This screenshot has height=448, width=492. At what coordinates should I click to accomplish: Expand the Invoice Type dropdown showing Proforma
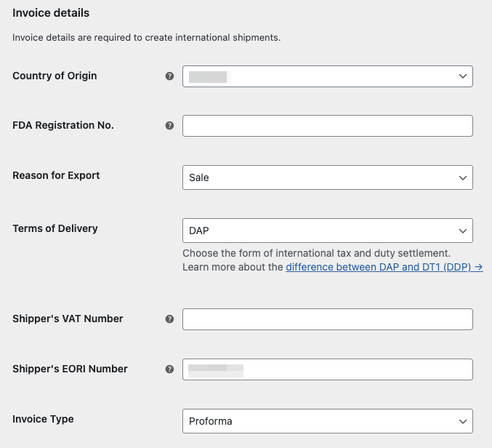327,421
